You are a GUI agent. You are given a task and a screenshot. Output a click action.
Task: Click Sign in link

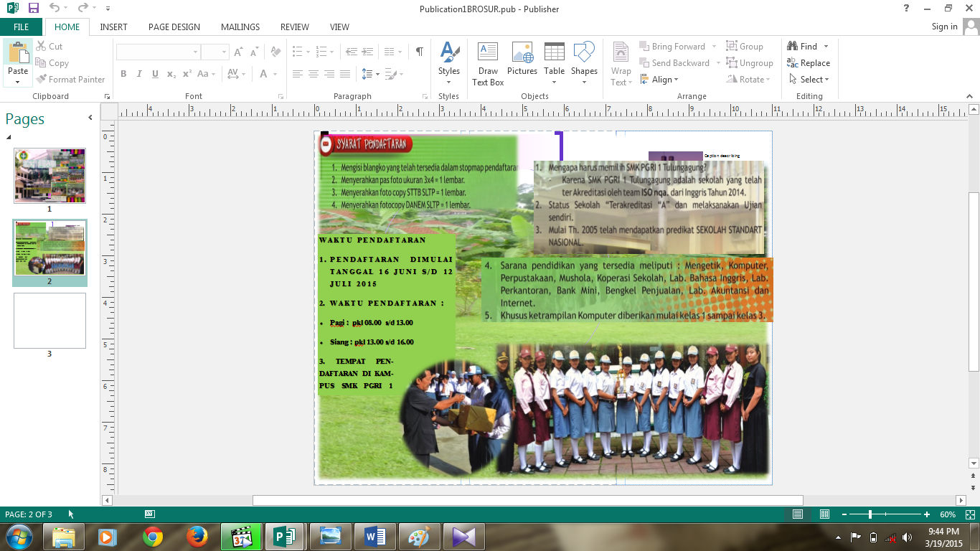pyautogui.click(x=944, y=27)
